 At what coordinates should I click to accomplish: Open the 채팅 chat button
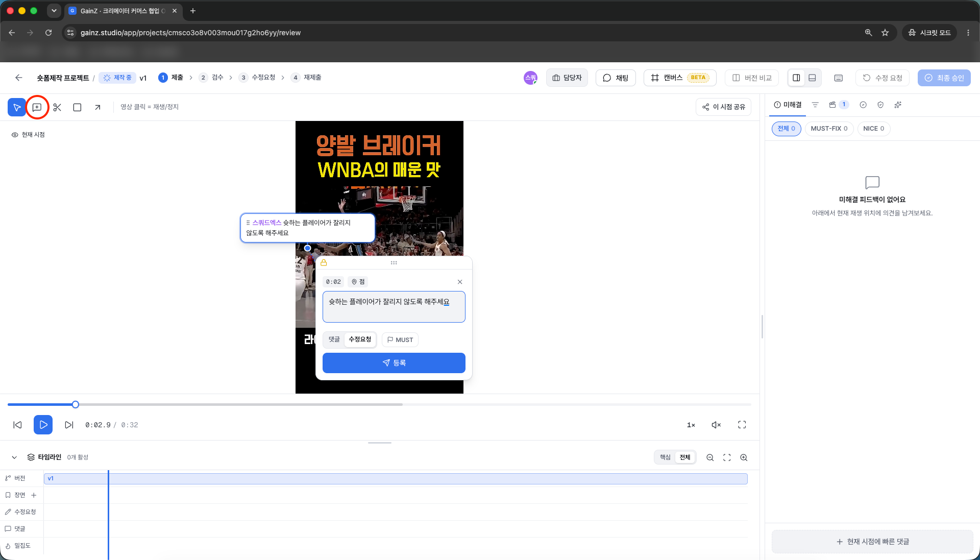616,78
